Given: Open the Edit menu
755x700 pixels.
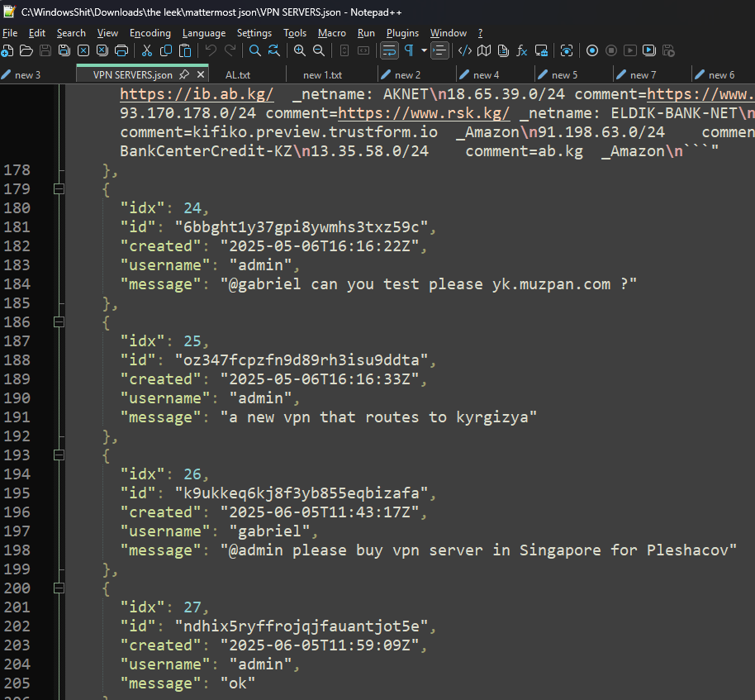Looking at the screenshot, I should click(x=36, y=33).
